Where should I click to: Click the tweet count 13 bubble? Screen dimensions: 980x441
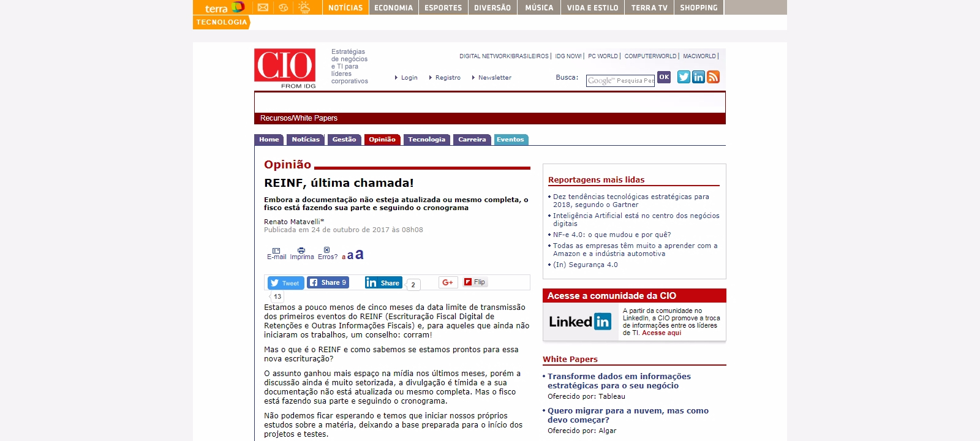(x=277, y=296)
